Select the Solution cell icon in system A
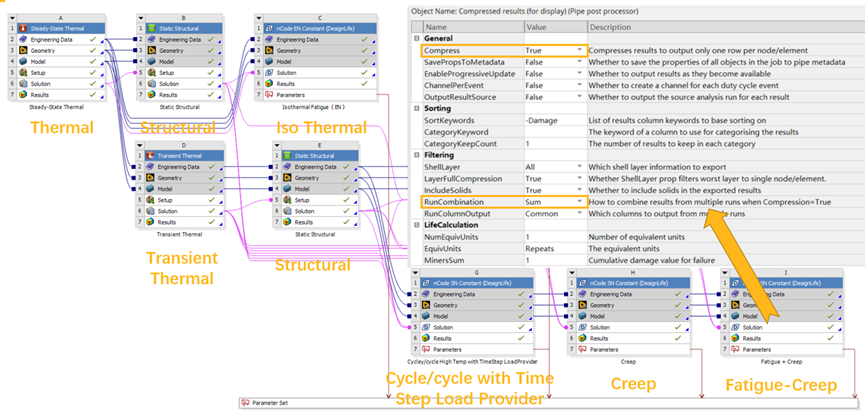Image resolution: width=865 pixels, height=414 pixels. 23,84
